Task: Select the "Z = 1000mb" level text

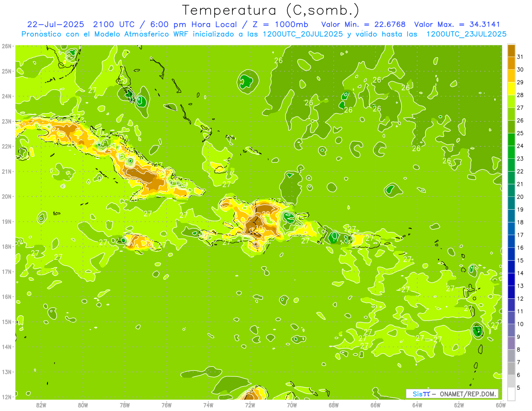Action: 281,24
